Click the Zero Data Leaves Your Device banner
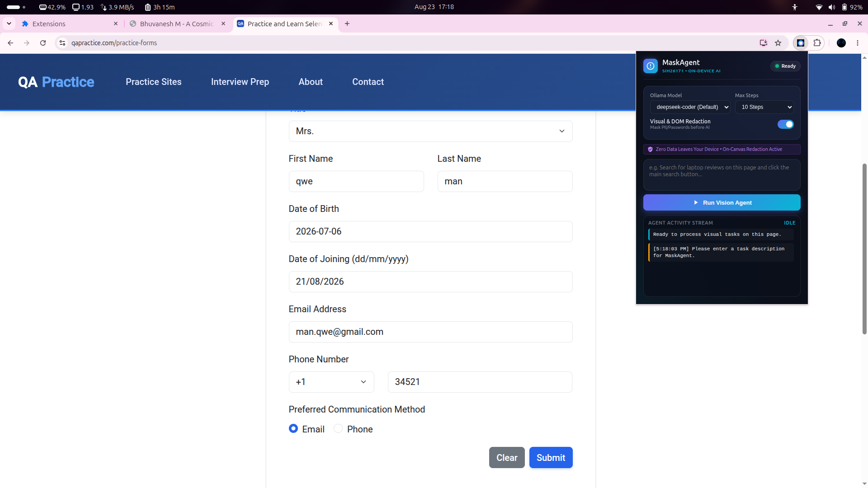Screen dimensions: 868x488 (722, 149)
